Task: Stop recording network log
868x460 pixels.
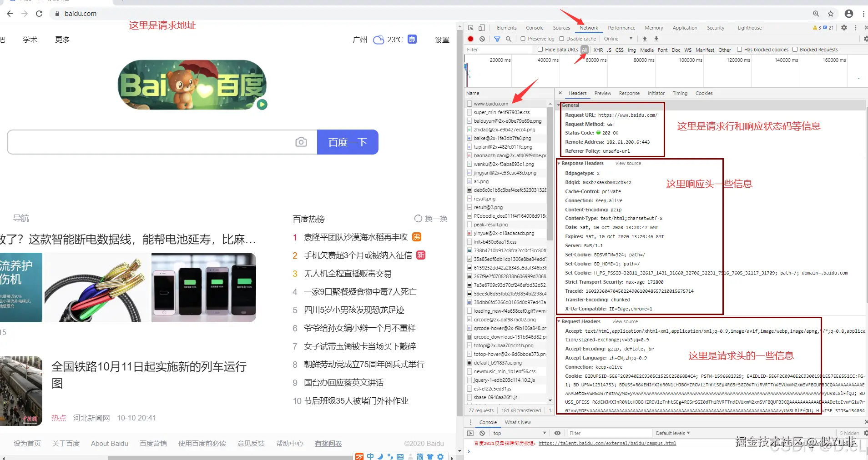Action: coord(470,39)
